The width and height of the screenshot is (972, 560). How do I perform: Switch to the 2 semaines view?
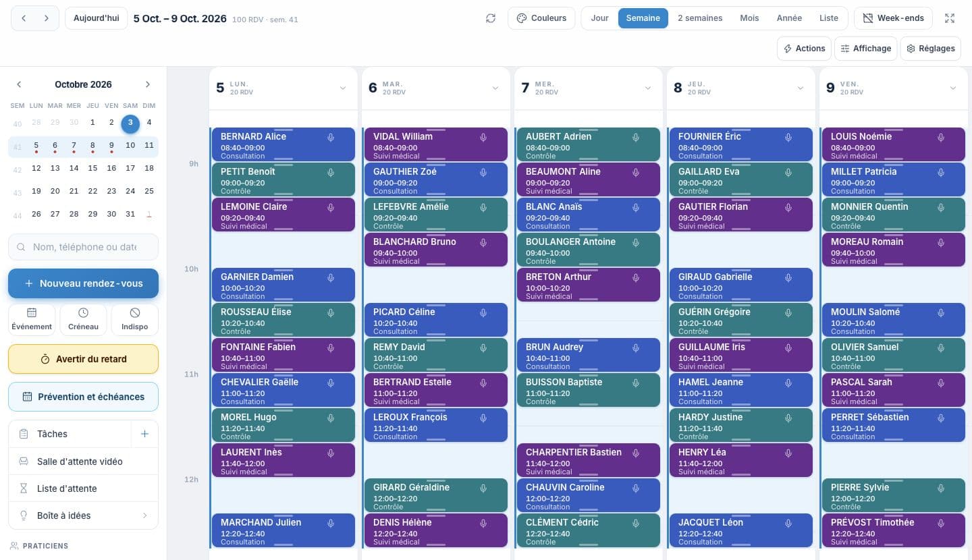point(700,18)
